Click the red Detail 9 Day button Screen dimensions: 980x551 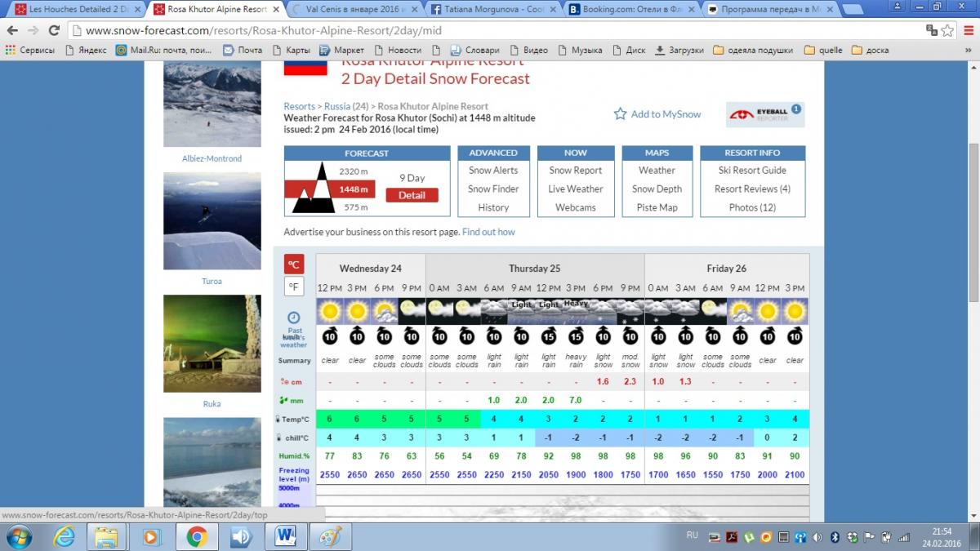point(412,195)
